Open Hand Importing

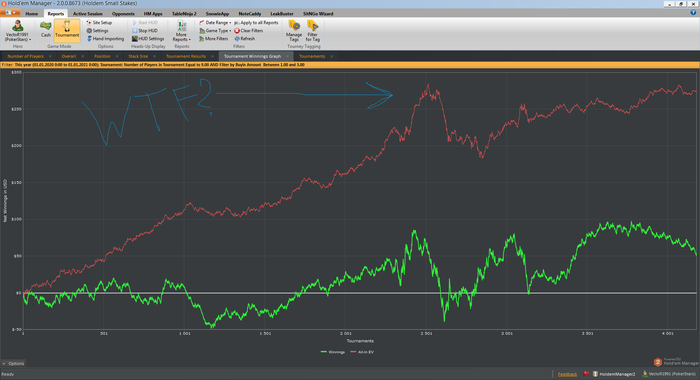[105, 39]
